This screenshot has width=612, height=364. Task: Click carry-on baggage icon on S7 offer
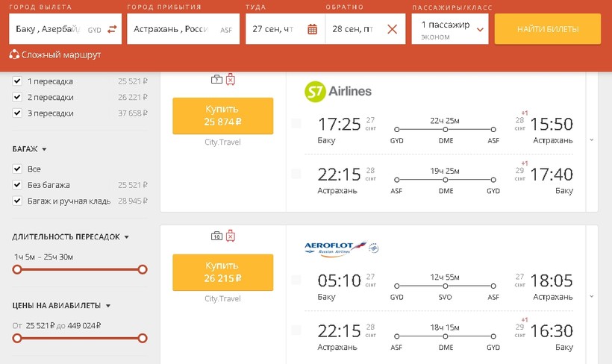click(216, 79)
